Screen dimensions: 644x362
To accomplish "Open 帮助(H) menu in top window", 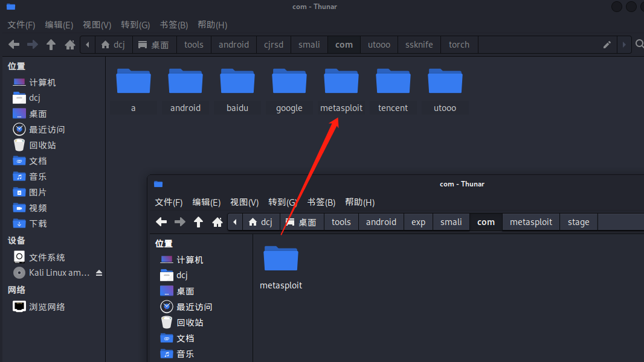I will point(212,25).
